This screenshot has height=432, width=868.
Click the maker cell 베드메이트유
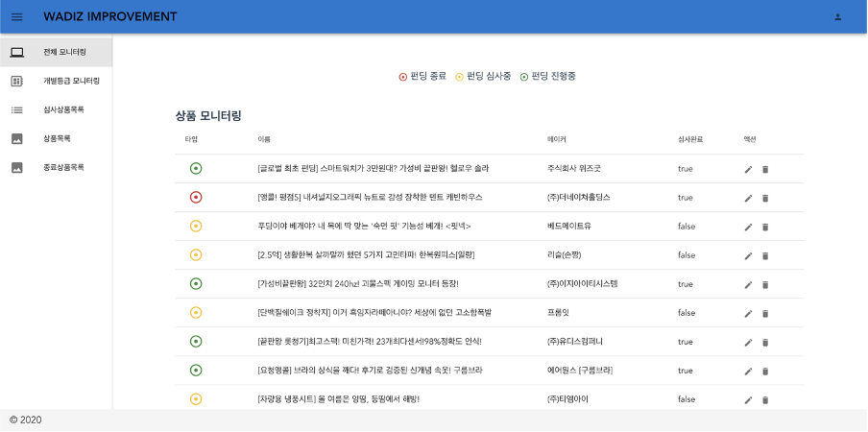568,227
